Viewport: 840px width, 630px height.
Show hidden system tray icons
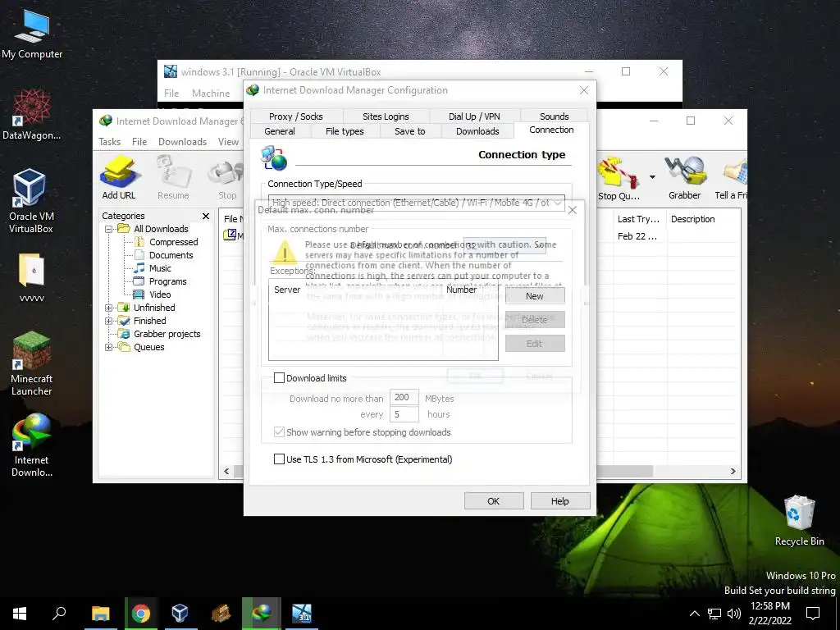694,614
